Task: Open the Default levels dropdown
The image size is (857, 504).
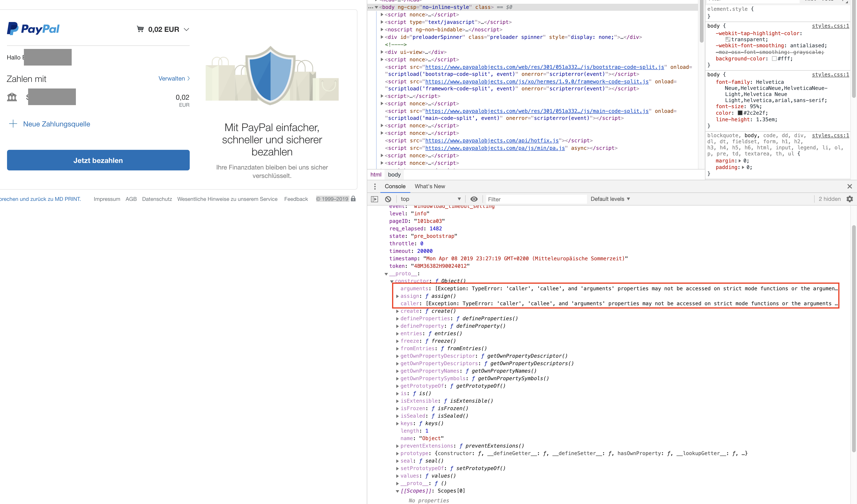Action: (610, 199)
